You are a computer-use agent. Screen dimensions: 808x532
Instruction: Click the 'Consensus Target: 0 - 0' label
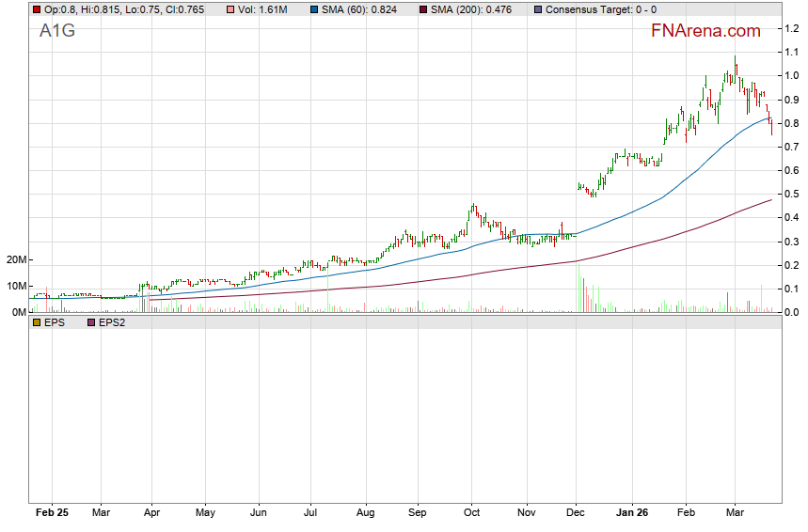[x=602, y=9]
